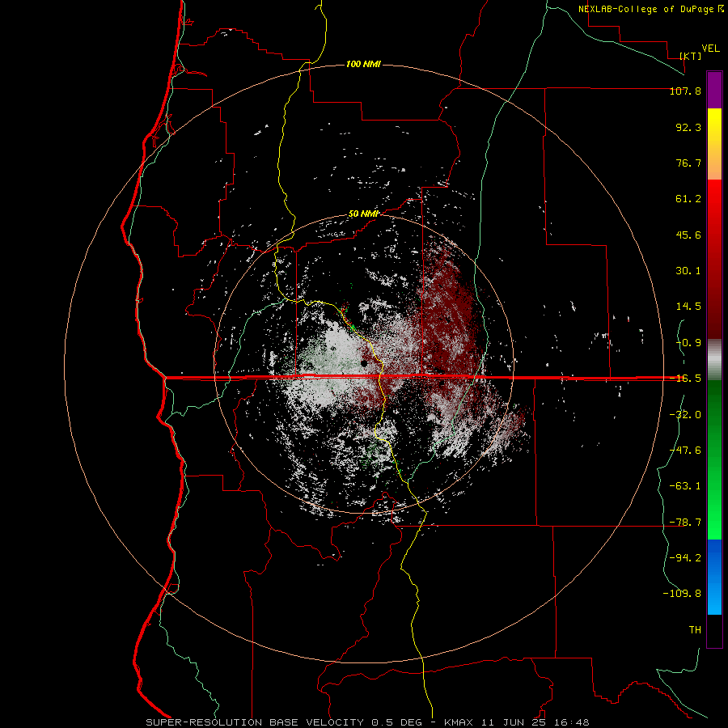Image resolution: width=728 pixels, height=728 pixels.
Task: Select the 107.8 scale value
Action: tap(685, 91)
